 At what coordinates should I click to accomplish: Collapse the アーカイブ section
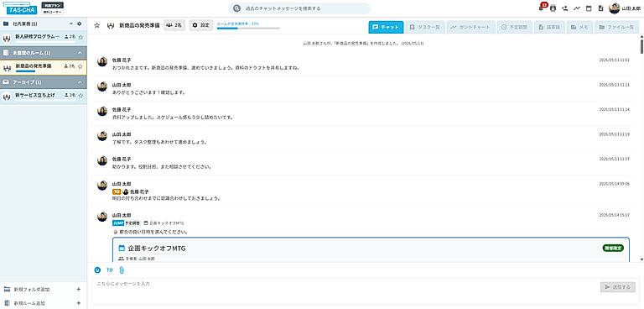[x=80, y=82]
